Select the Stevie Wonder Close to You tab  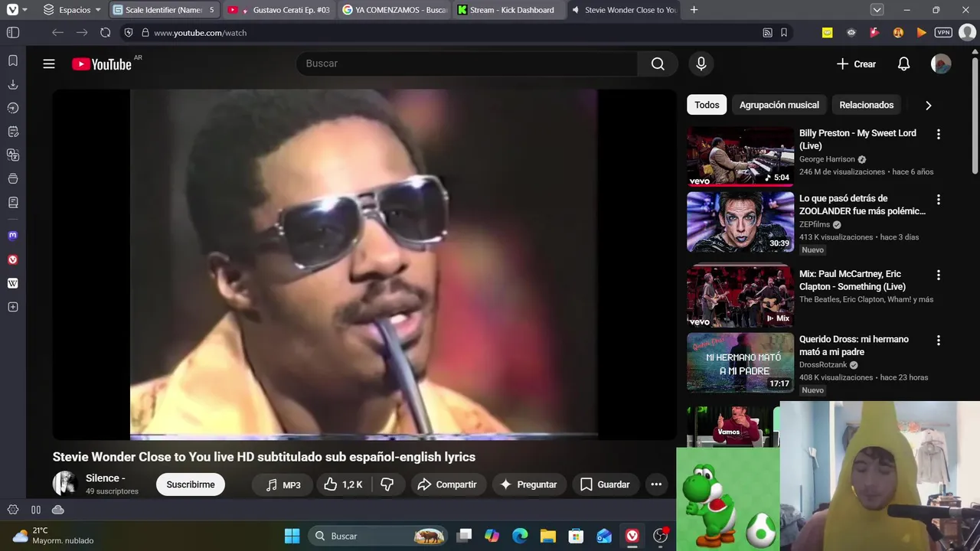click(x=624, y=10)
